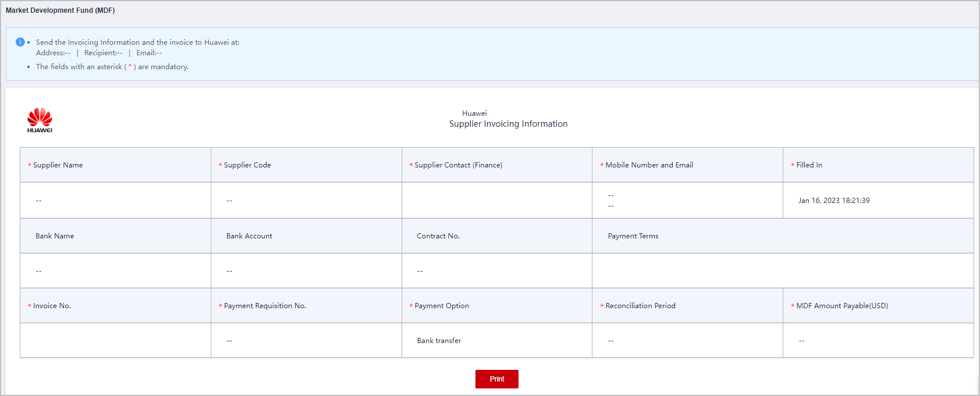Click the Supplier Name column header
The width and height of the screenshot is (980, 396).
[x=58, y=165]
